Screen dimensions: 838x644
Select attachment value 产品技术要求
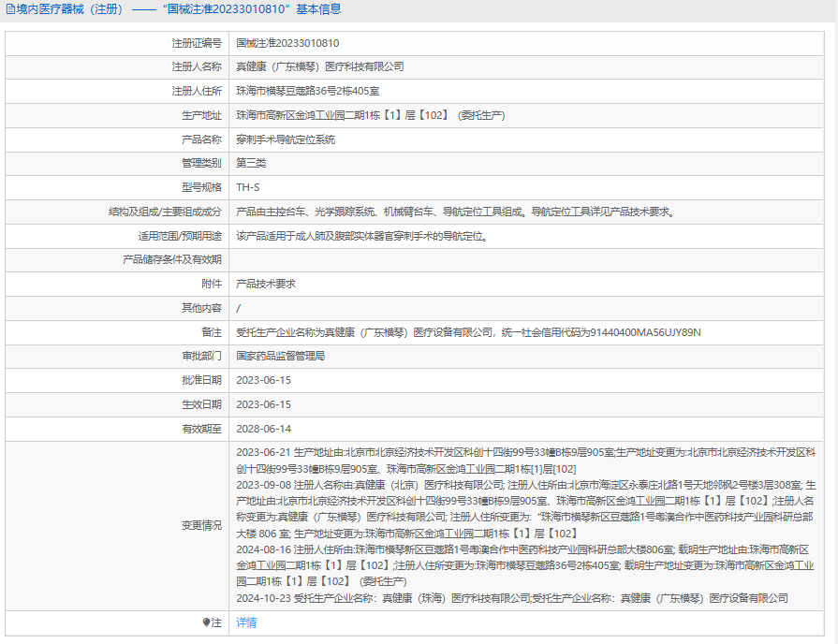click(266, 285)
